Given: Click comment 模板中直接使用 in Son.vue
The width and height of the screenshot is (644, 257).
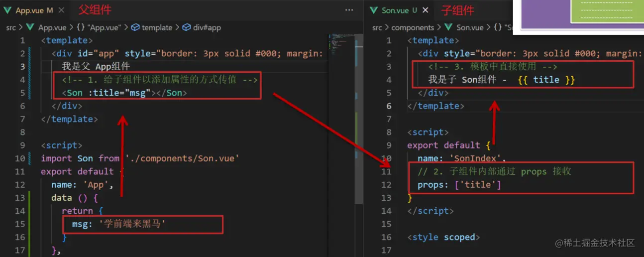Looking at the screenshot, I should click(x=493, y=66).
